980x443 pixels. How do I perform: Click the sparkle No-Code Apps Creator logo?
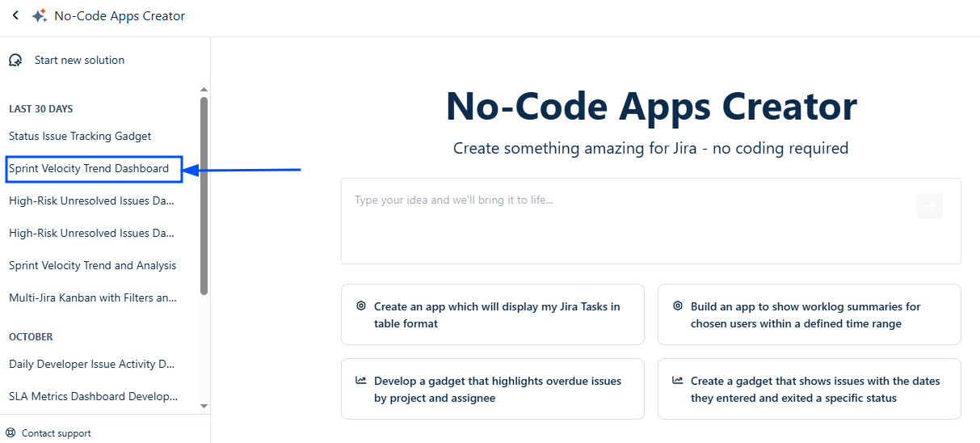(39, 16)
